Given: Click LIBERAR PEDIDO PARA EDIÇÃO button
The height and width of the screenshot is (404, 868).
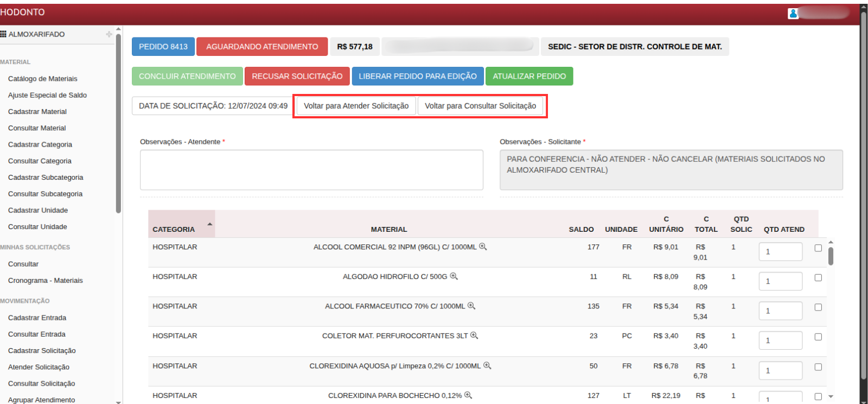Looking at the screenshot, I should pyautogui.click(x=417, y=76).
